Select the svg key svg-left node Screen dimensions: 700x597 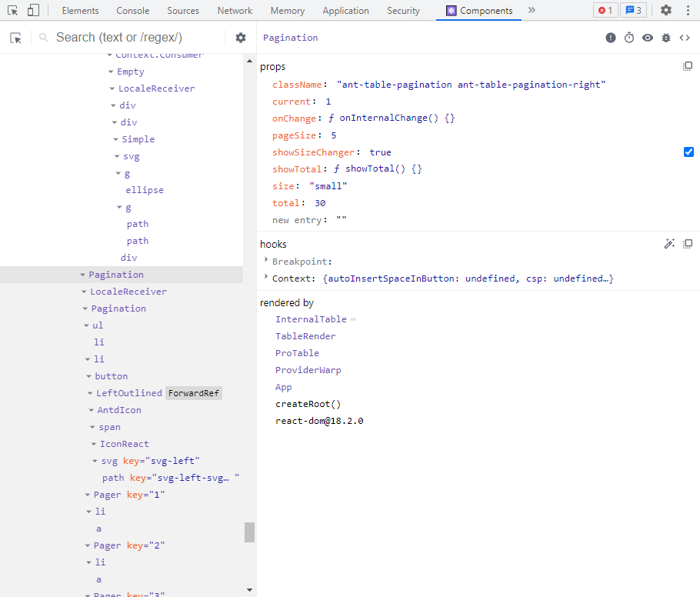click(151, 461)
